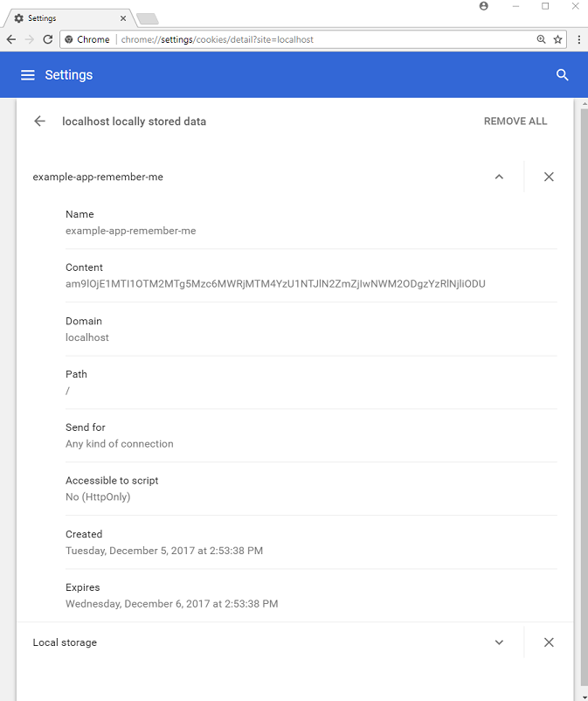
Task: Open Chrome's three-dot menu
Action: pos(578,39)
